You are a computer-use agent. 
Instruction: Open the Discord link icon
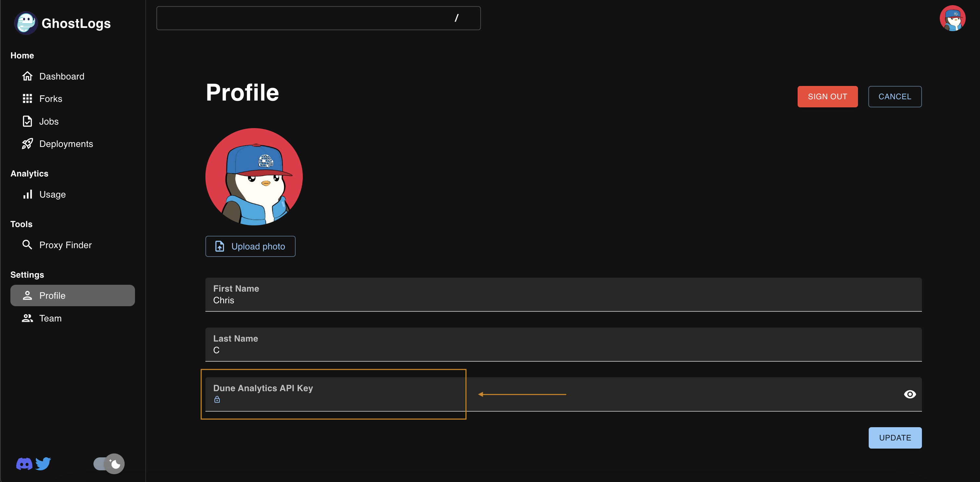24,464
